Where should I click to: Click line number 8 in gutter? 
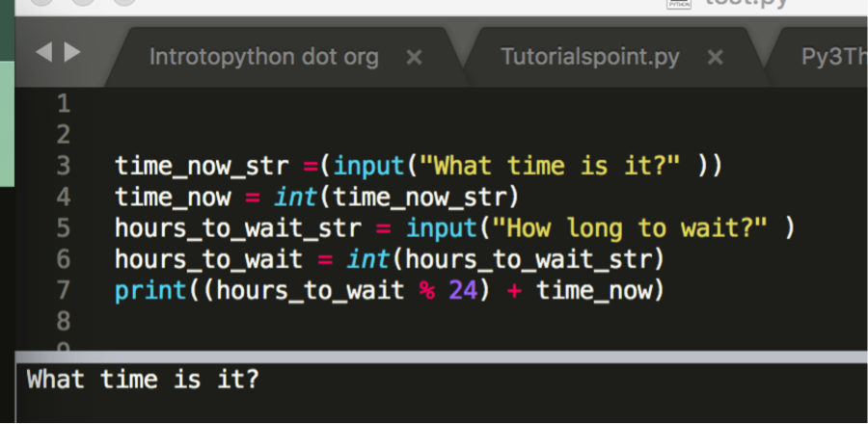64,321
